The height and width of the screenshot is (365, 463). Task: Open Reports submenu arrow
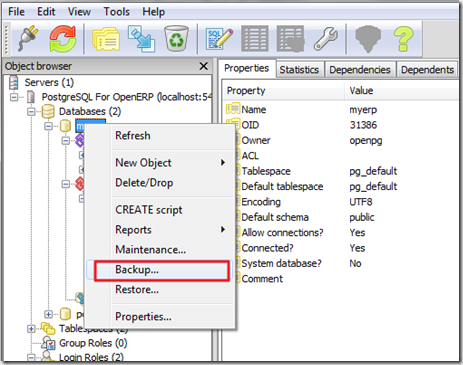[223, 230]
